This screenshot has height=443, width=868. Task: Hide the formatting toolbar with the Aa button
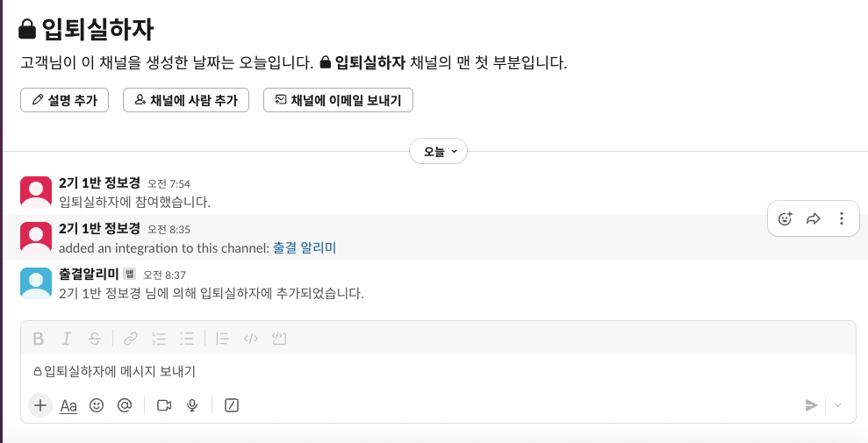[68, 405]
